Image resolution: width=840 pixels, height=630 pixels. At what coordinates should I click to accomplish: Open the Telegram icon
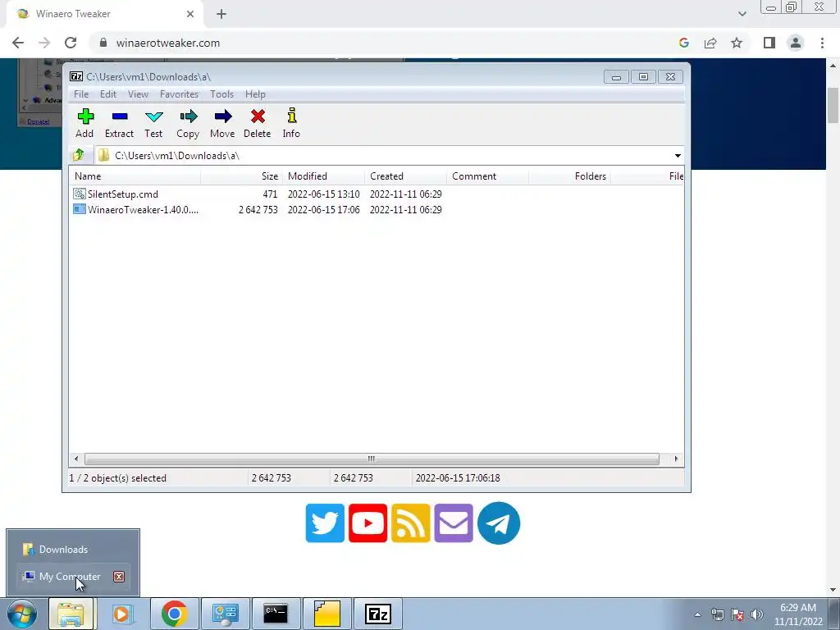499,523
